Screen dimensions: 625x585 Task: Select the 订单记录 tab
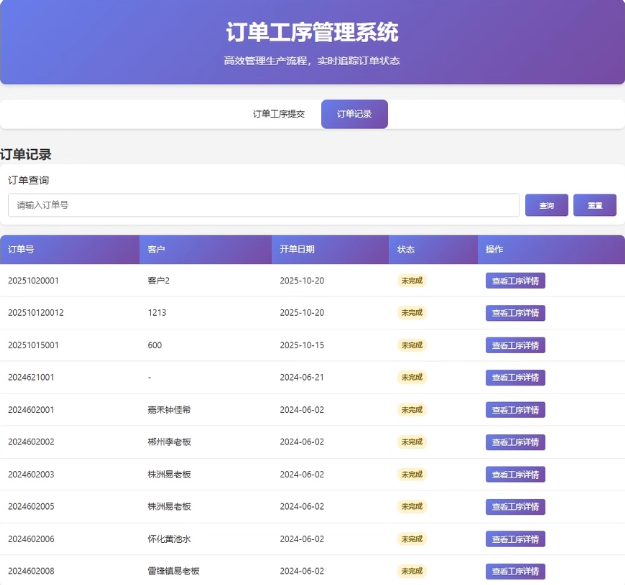(x=354, y=114)
